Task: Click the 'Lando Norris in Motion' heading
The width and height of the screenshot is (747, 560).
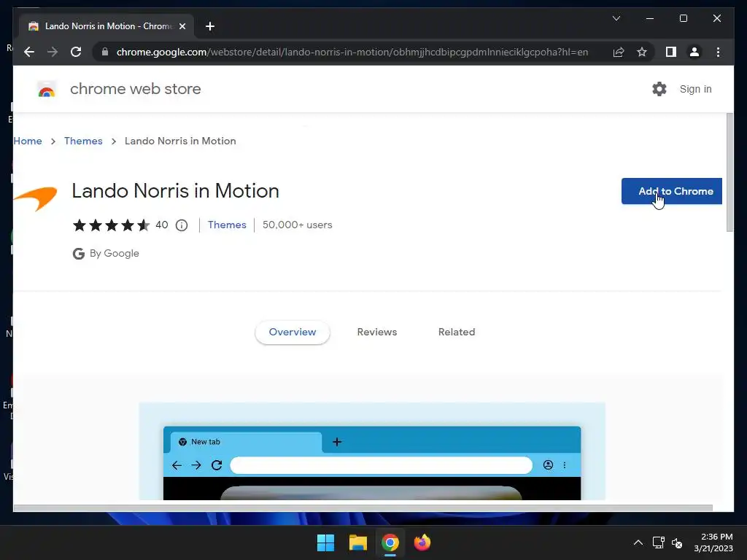Action: click(x=175, y=191)
